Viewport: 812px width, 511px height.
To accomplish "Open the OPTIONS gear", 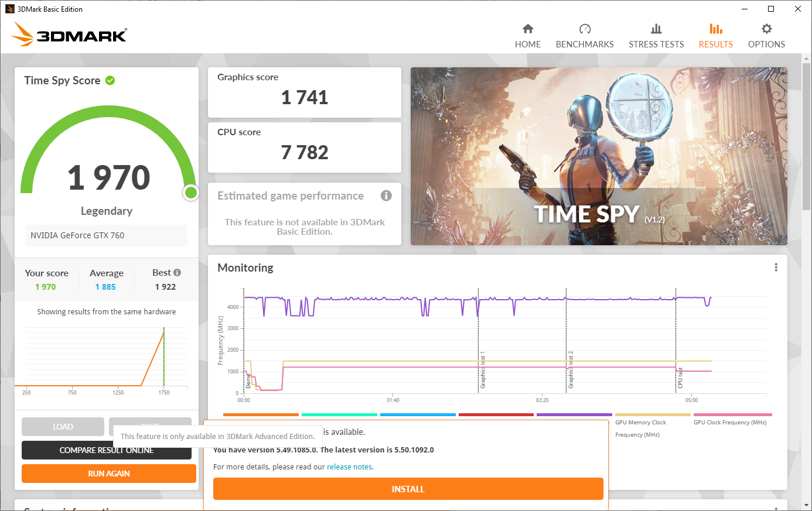I will (766, 36).
